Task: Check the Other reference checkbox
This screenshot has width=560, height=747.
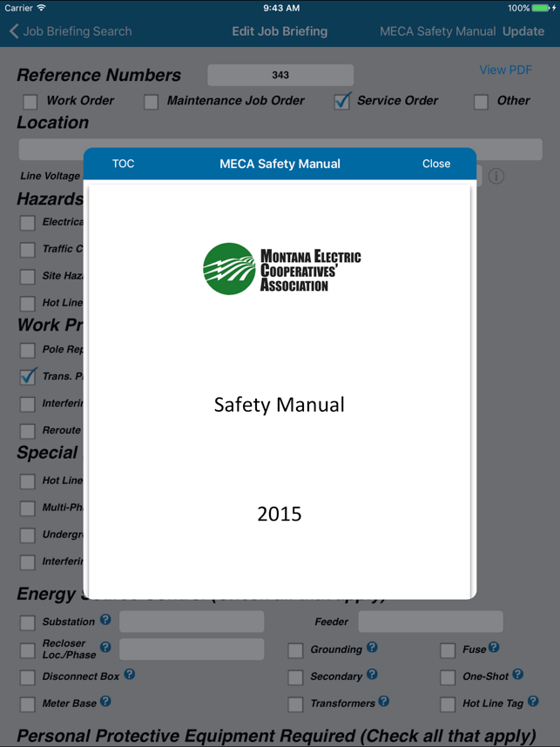Action: [x=481, y=102]
